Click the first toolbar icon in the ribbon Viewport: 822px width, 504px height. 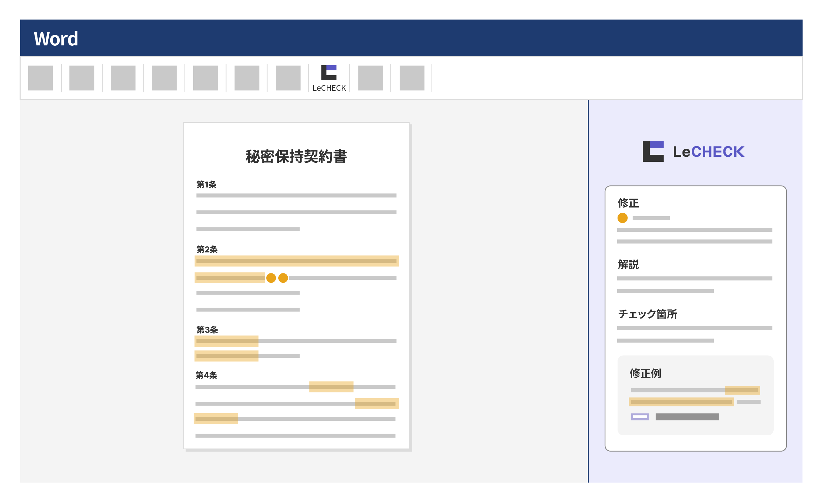click(41, 77)
